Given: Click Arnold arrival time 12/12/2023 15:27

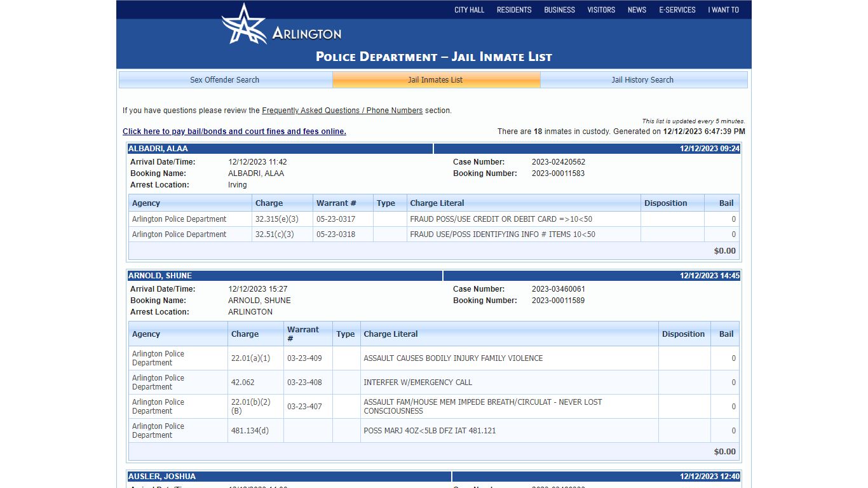Looking at the screenshot, I should tap(257, 289).
